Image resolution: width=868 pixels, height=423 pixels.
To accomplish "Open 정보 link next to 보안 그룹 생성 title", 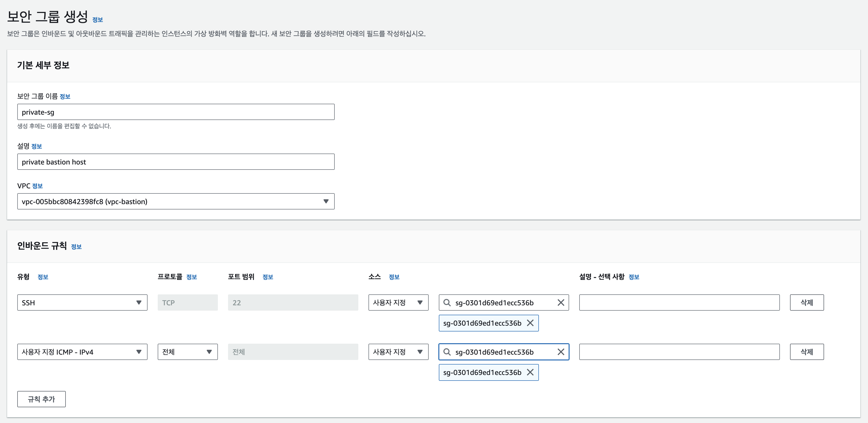I will pos(97,20).
